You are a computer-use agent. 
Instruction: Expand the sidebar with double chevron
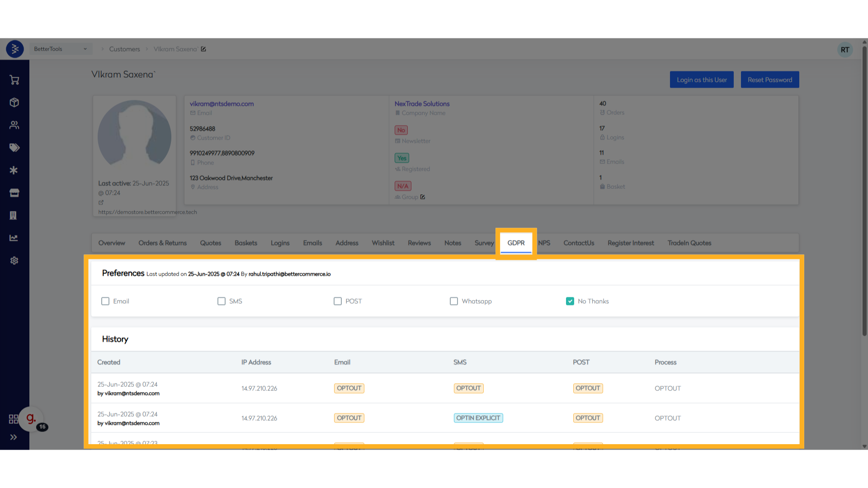point(14,437)
